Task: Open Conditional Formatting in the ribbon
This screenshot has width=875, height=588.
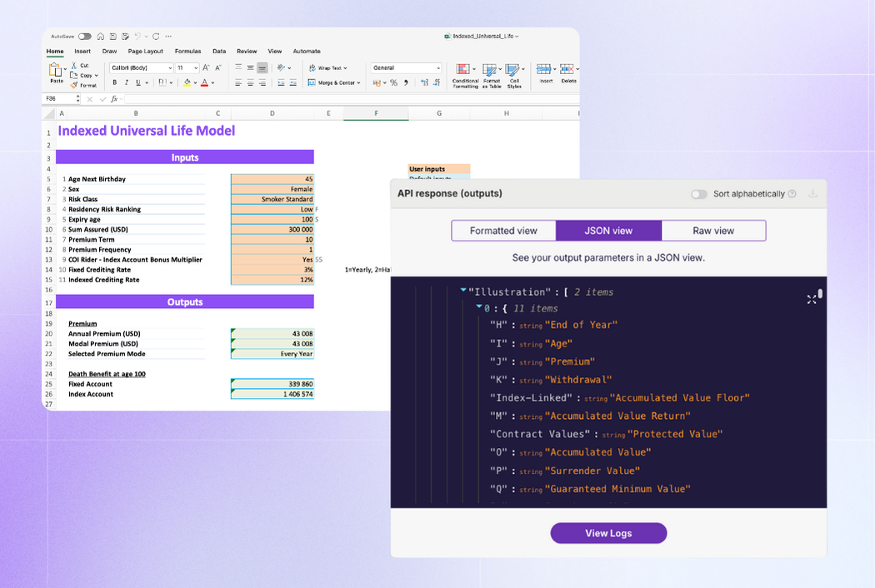Action: [464, 74]
